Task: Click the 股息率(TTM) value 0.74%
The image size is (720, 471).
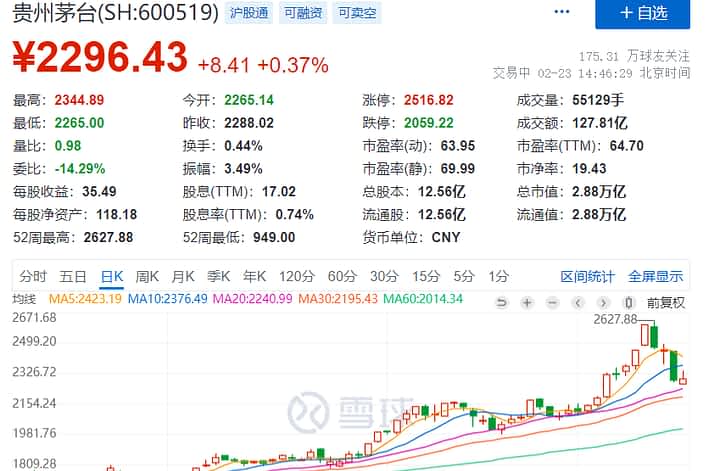Action: pos(295,214)
